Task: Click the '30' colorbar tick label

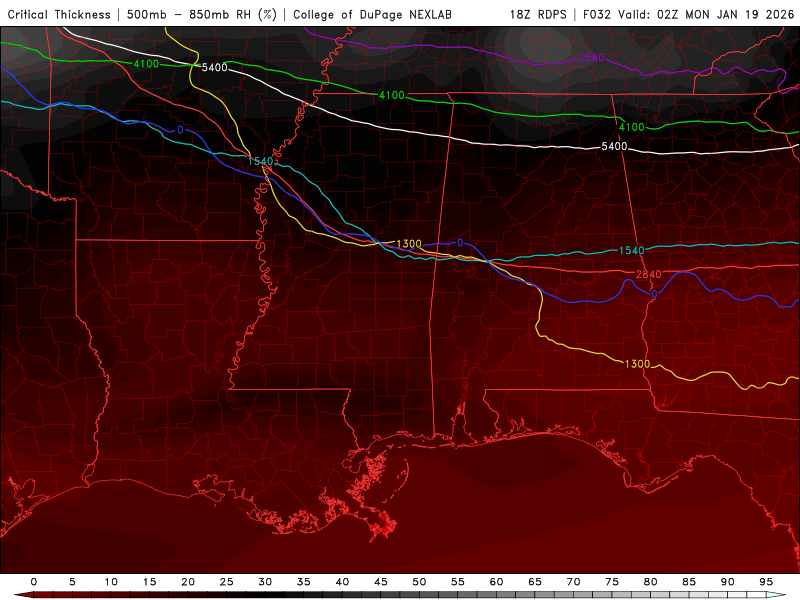Action: [265, 582]
